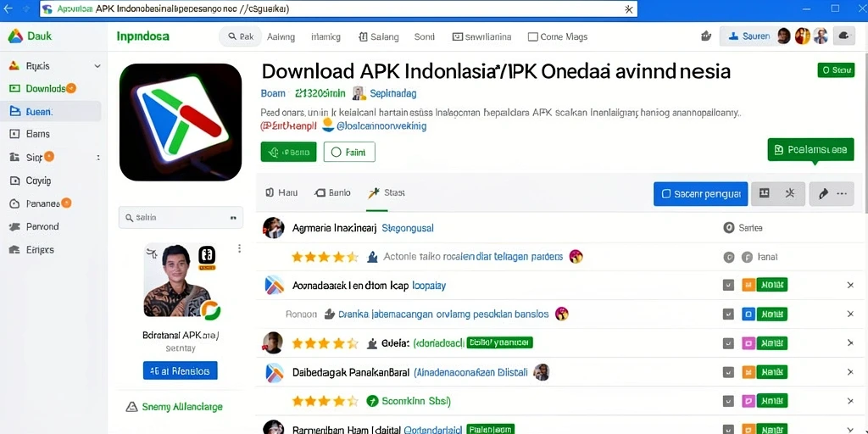
Task: Toggle the Come Mags checkbox
Action: 532,37
